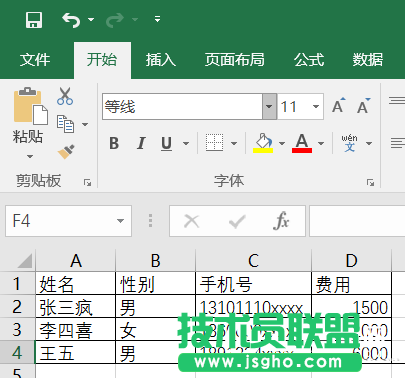Toggle bold formatting

pos(114,144)
